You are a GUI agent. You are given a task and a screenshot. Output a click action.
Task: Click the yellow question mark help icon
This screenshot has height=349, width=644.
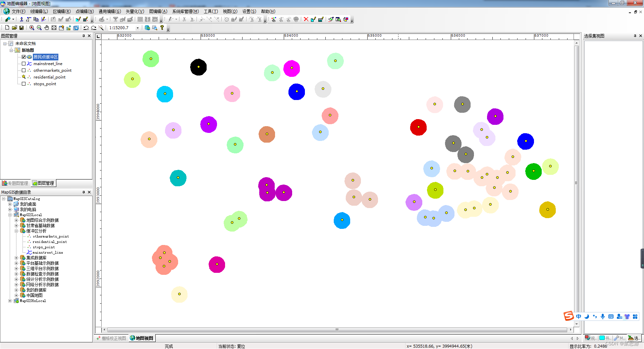tap(162, 28)
